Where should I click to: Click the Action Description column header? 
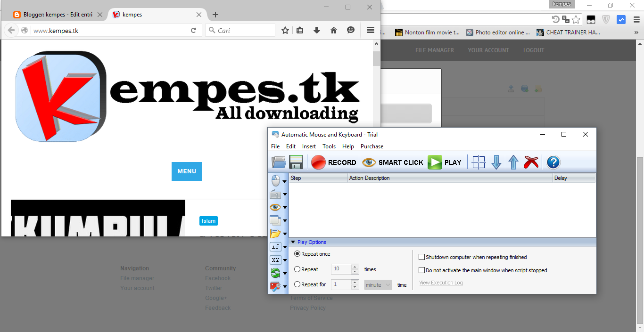[450, 178]
